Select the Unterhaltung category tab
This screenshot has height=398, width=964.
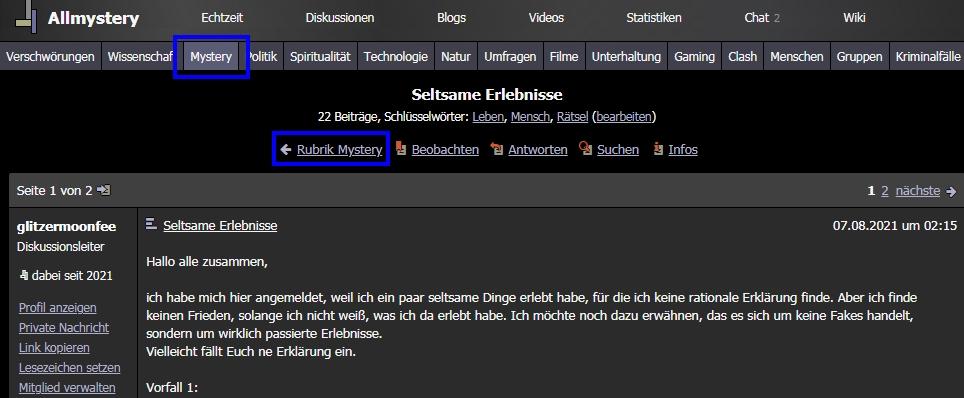coord(626,57)
